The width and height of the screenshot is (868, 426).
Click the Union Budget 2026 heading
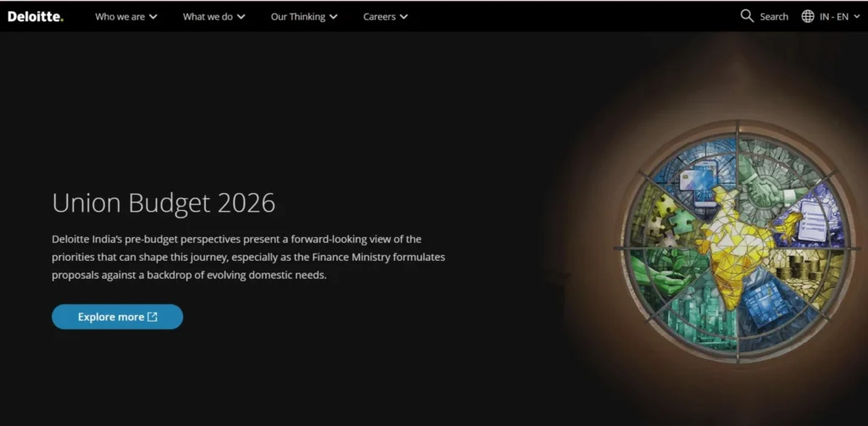[x=164, y=203]
